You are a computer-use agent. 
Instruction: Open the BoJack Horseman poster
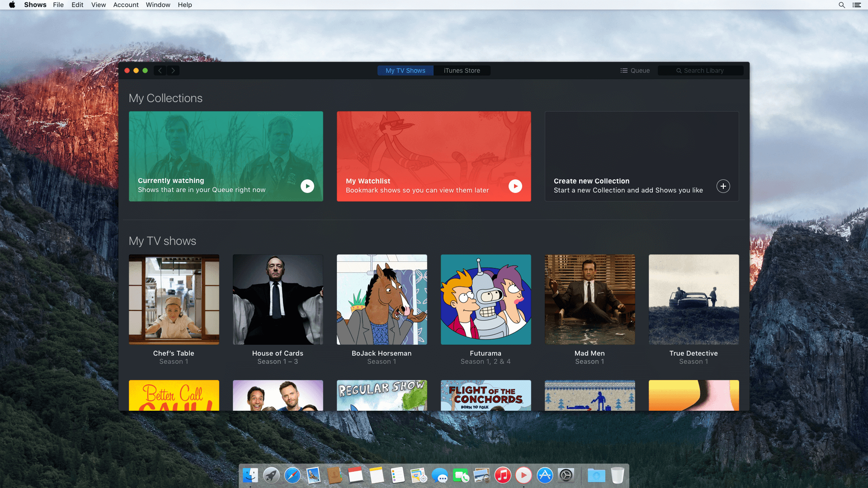[382, 300]
